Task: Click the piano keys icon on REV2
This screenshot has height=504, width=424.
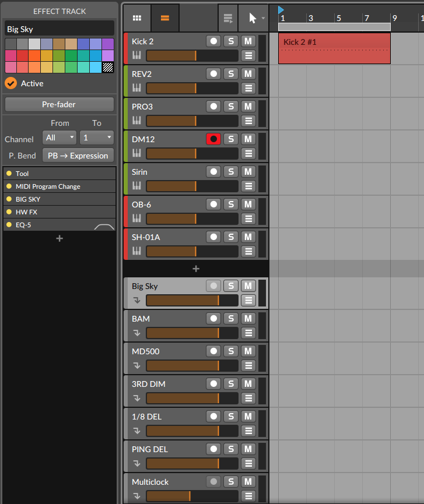Action: [136, 88]
